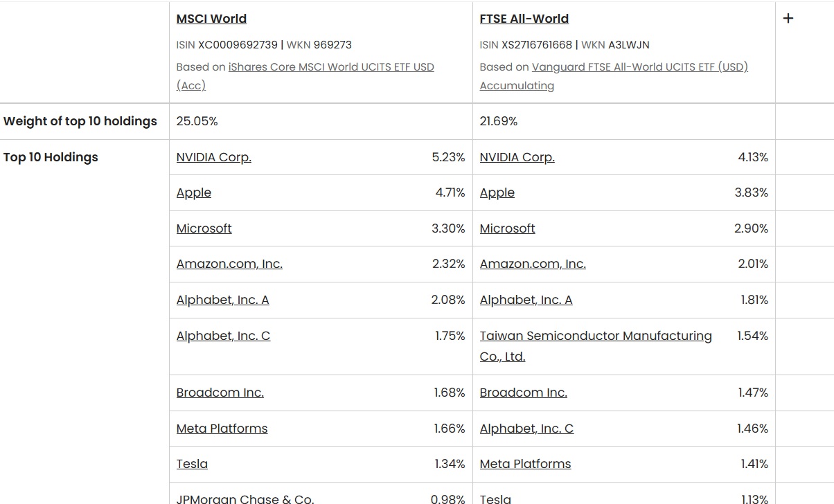Screen dimensions: 834x504
Task: Open Microsoft in the MSCI World list
Action: click(204, 228)
